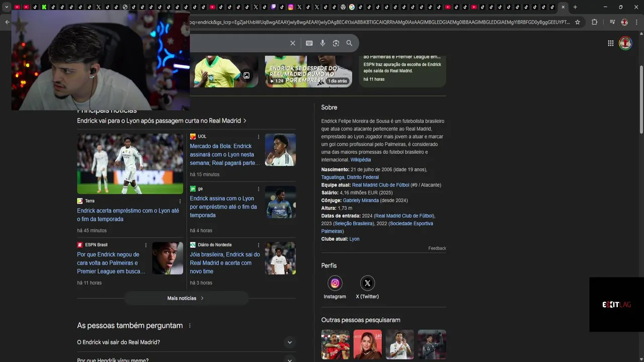Open the media control toolbar icon
Viewport: 644px width, 362px height.
click(612, 22)
